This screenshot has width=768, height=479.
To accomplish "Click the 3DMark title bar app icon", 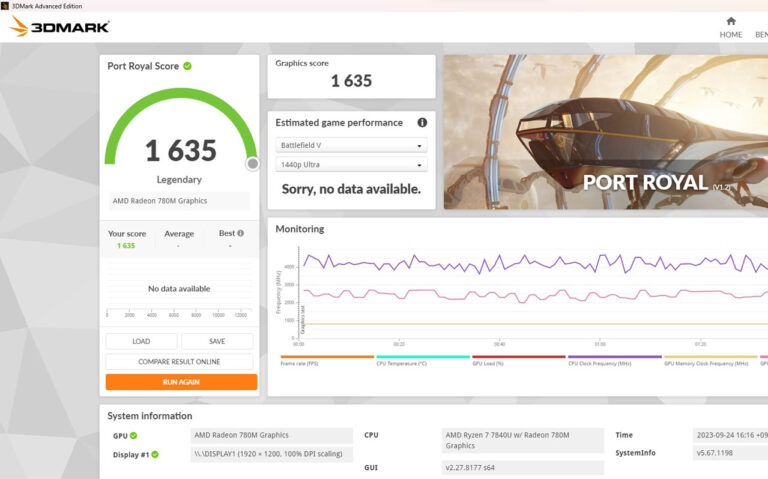I will tap(6, 6).
